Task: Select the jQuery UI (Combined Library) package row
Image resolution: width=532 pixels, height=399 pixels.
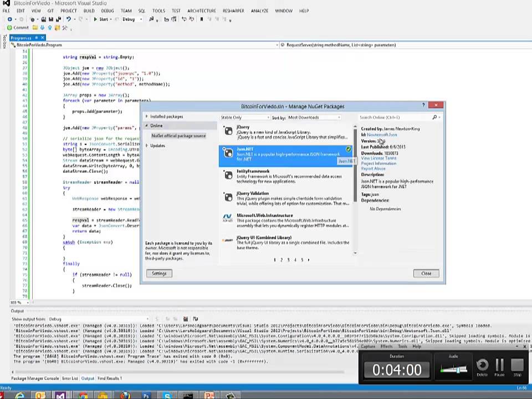Action: pos(286,243)
